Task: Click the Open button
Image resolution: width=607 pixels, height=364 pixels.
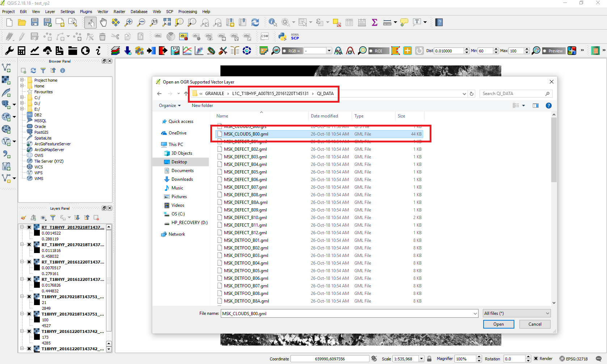Action: (498, 324)
